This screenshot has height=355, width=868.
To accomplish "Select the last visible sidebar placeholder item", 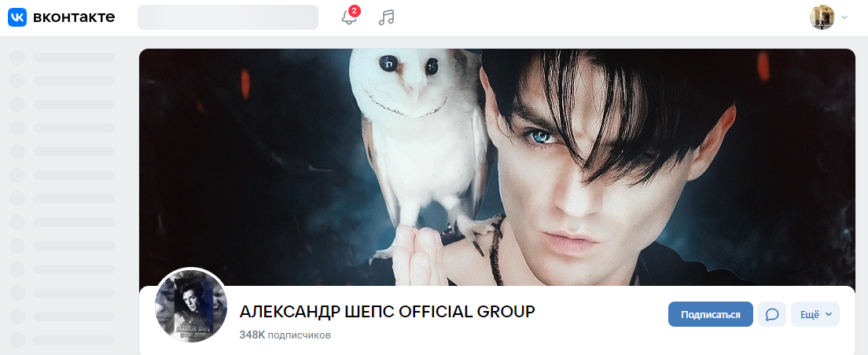I will tap(62, 340).
